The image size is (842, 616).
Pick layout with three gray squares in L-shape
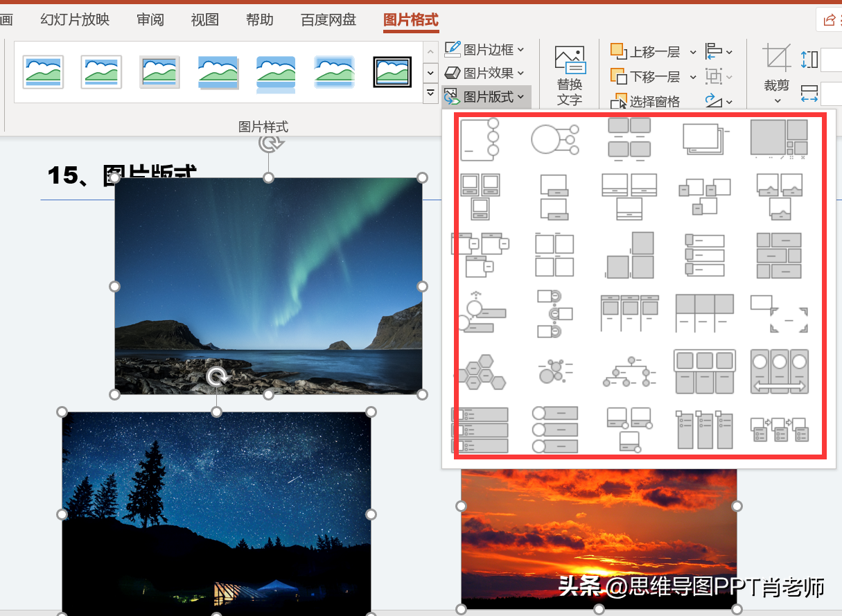pos(631,255)
